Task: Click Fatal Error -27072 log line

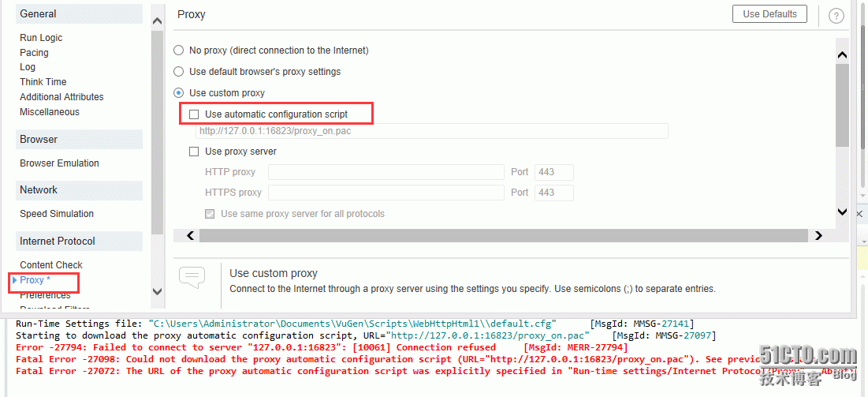Action: (436, 371)
